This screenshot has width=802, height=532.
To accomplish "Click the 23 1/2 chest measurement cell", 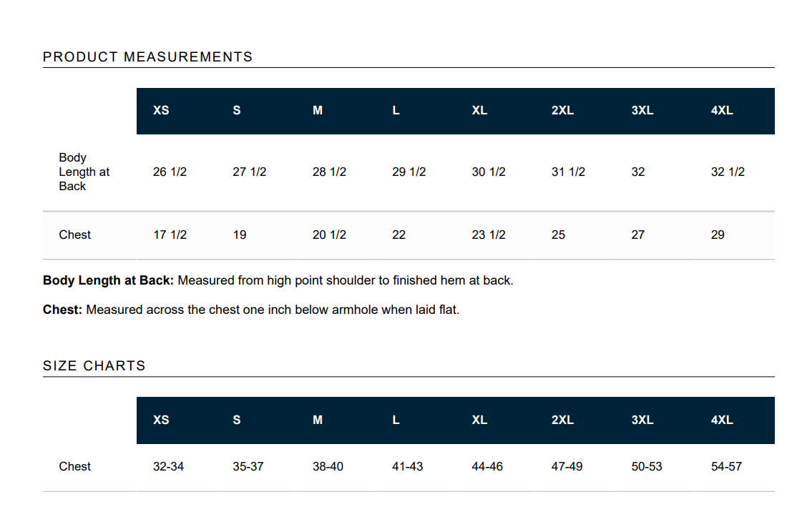I will coord(489,235).
